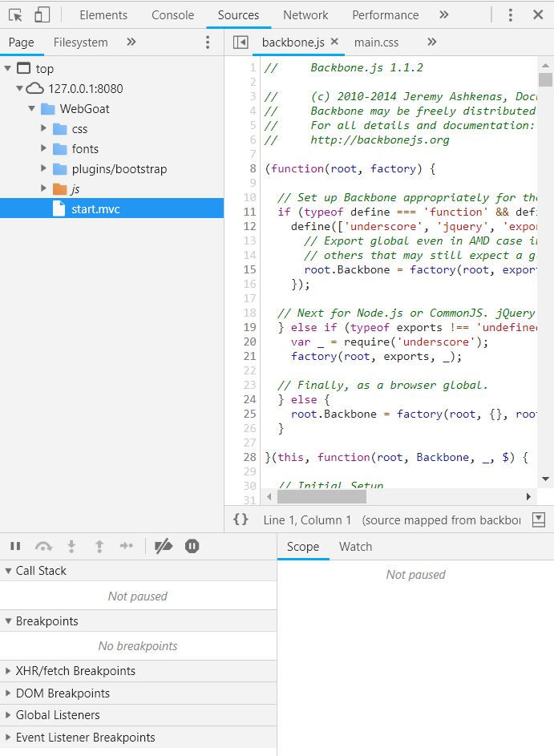The height and width of the screenshot is (756, 554).
Task: Pause script execution button
Action: (15, 546)
